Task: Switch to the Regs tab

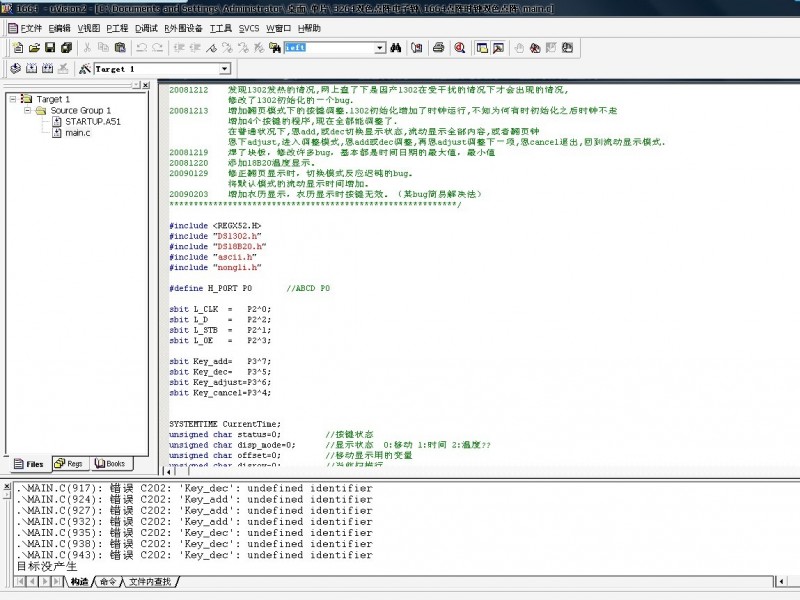Action: pos(69,464)
